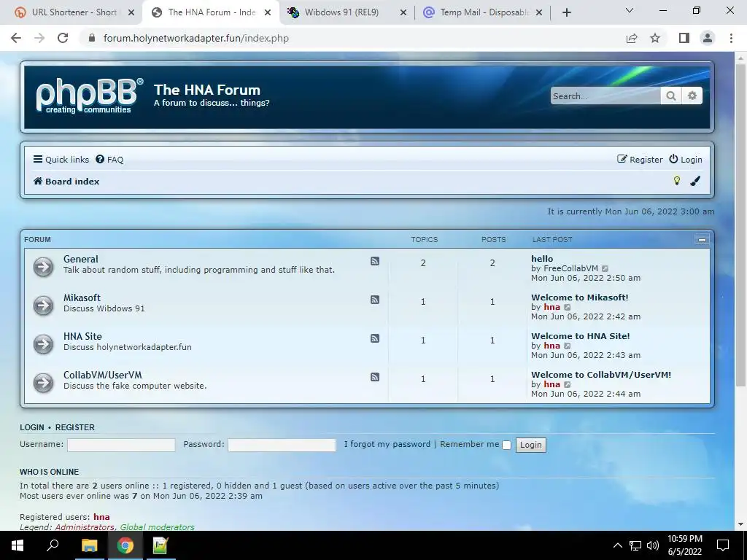Open the Mikasoft forum
Image resolution: width=747 pixels, height=560 pixels.
click(82, 297)
